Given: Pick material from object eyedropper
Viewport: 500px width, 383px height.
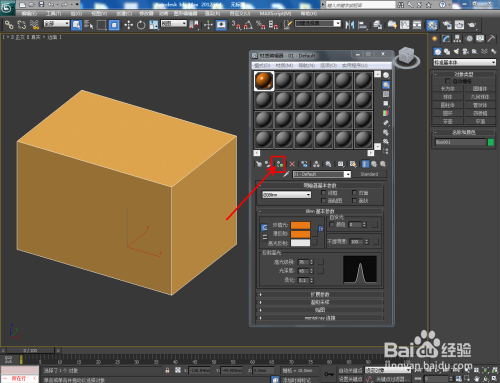Looking at the screenshot, I should 286,174.
